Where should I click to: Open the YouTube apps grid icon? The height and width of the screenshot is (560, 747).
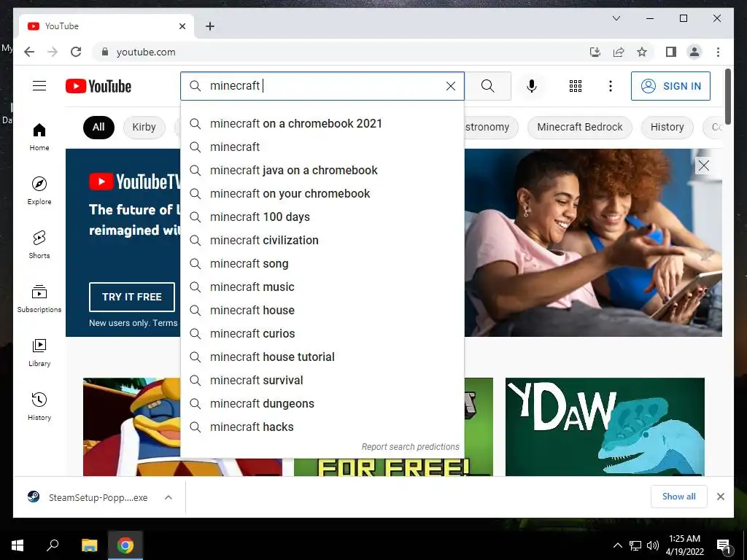click(576, 86)
